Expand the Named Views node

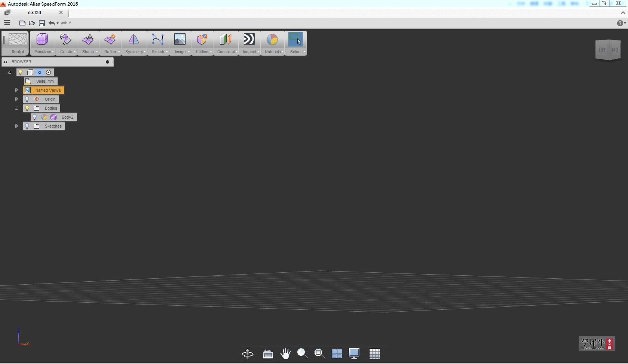[16, 90]
